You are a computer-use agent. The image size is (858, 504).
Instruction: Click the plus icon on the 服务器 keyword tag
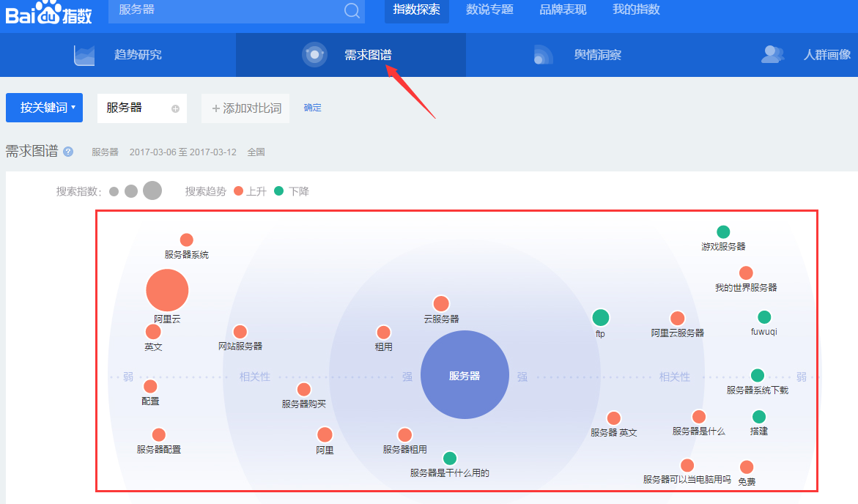pos(174,107)
